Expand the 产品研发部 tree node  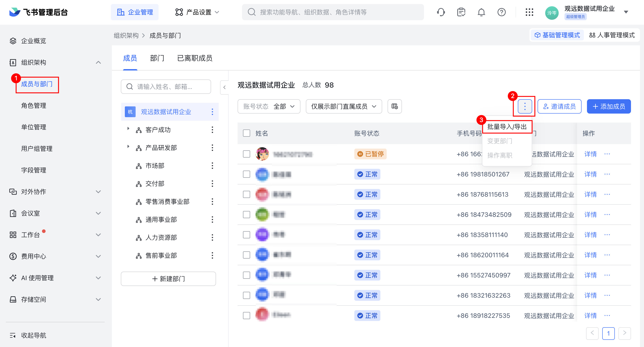(128, 146)
